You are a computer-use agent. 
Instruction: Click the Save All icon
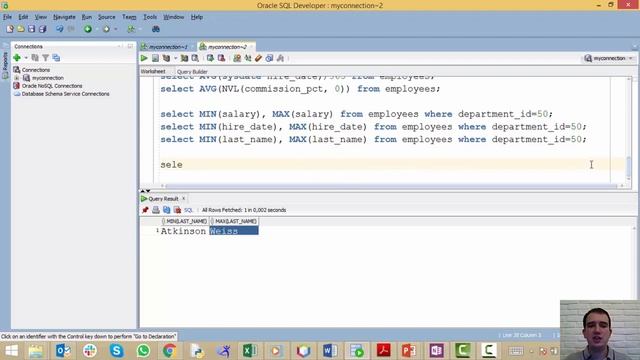point(42,29)
